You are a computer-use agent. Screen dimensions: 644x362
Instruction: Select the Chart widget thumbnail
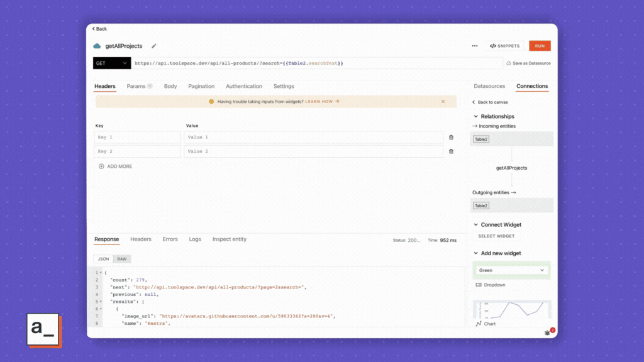pos(511,312)
